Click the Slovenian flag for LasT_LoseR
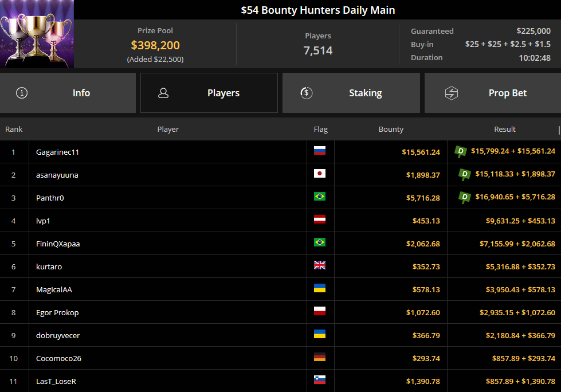The image size is (561, 392). tap(320, 380)
